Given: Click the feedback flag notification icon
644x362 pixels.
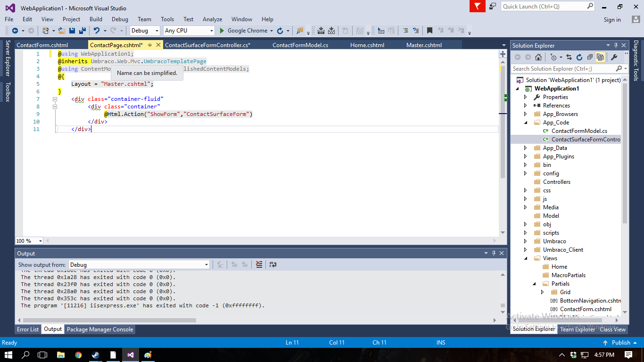Looking at the screenshot, I should (x=478, y=6).
